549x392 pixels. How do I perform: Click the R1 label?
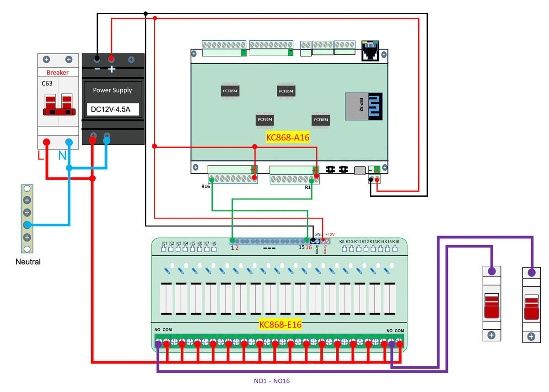tap(307, 187)
